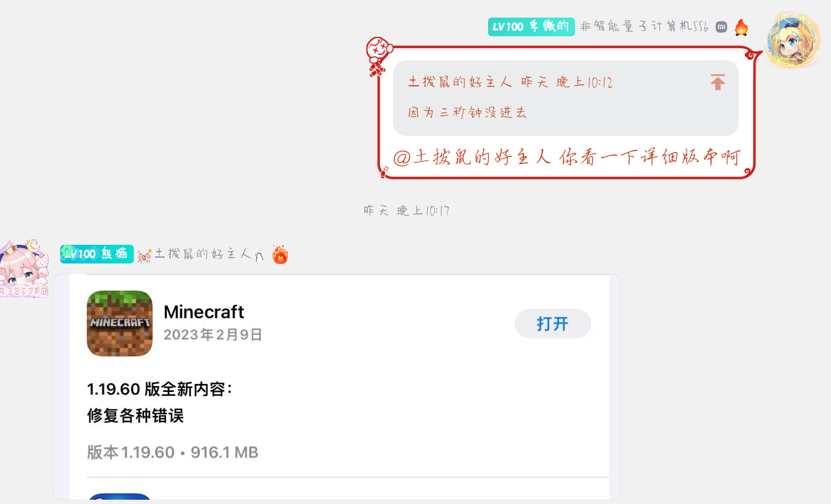Click the crab icon before 土拨鼠的好主人

pyautogui.click(x=144, y=255)
